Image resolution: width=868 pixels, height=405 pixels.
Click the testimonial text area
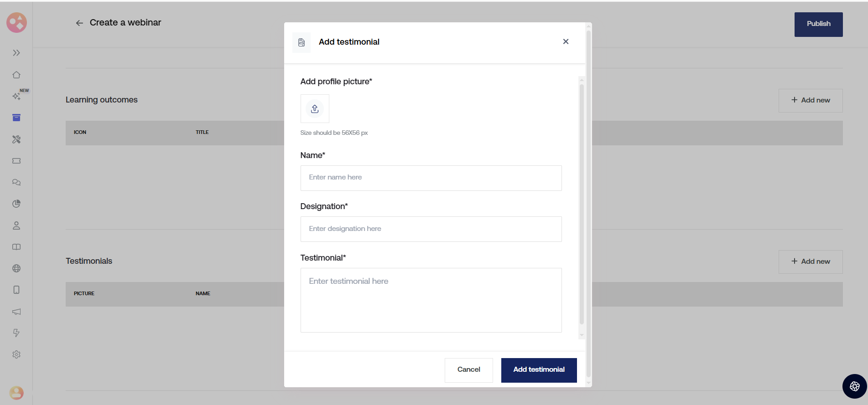pyautogui.click(x=431, y=300)
